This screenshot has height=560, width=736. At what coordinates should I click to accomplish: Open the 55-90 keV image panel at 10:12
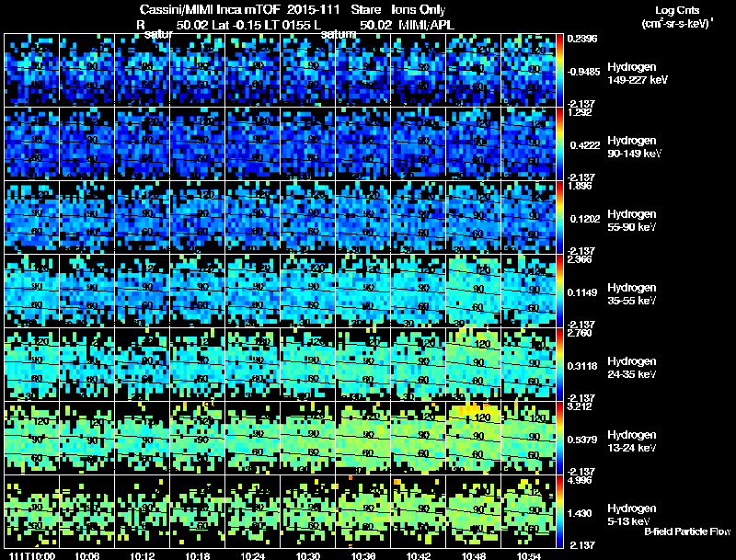pos(142,218)
